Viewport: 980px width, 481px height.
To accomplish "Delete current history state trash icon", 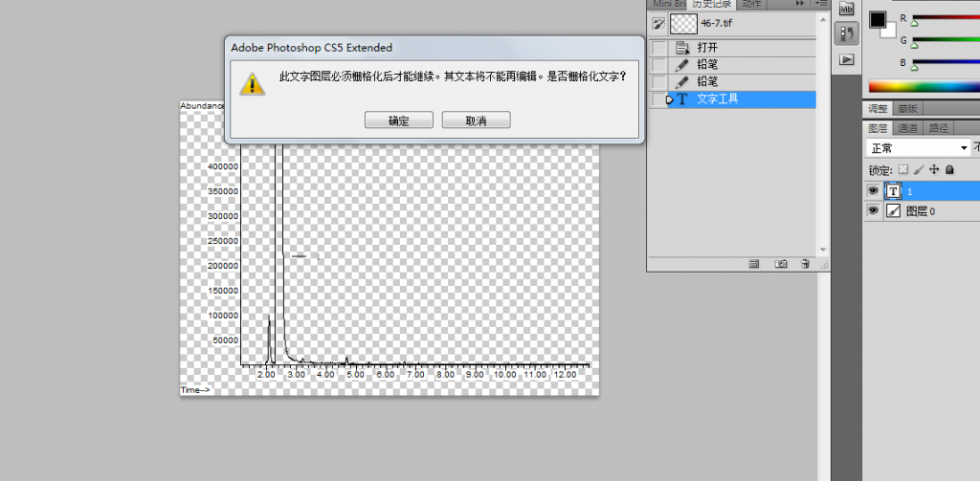I will pos(806,264).
